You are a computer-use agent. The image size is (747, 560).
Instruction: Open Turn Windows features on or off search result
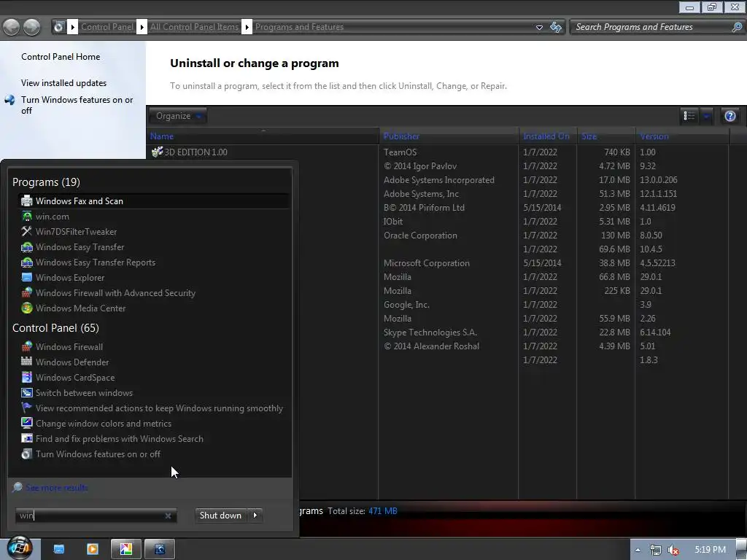pos(153,454)
